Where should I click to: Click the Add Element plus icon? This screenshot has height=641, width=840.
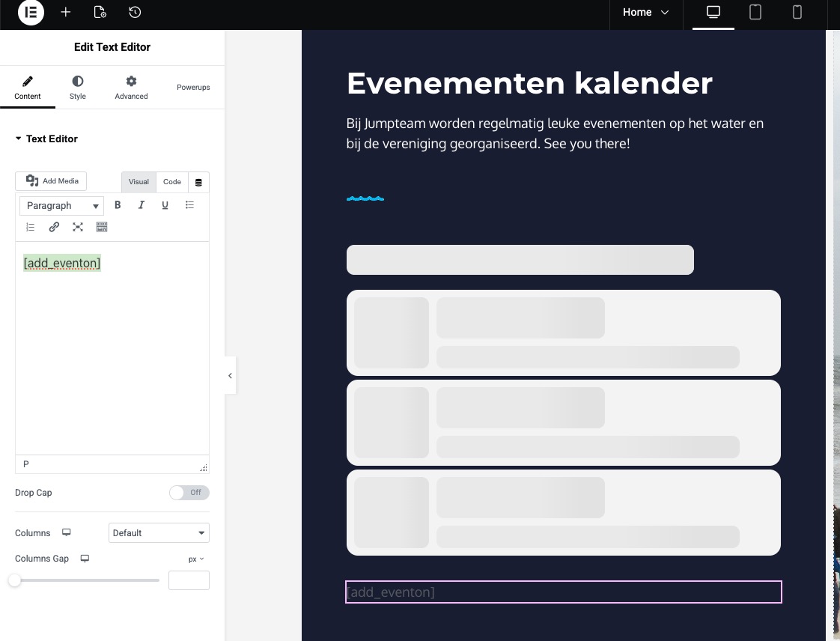pyautogui.click(x=66, y=13)
